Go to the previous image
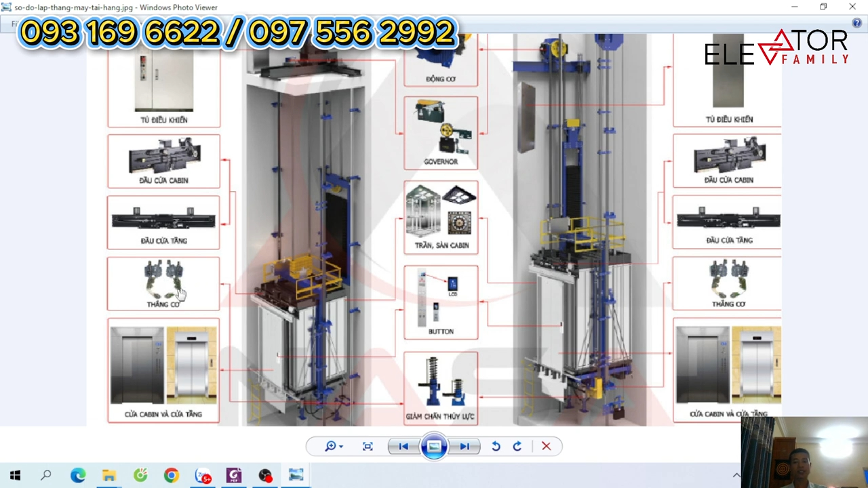Image resolution: width=868 pixels, height=488 pixels. pos(403,446)
